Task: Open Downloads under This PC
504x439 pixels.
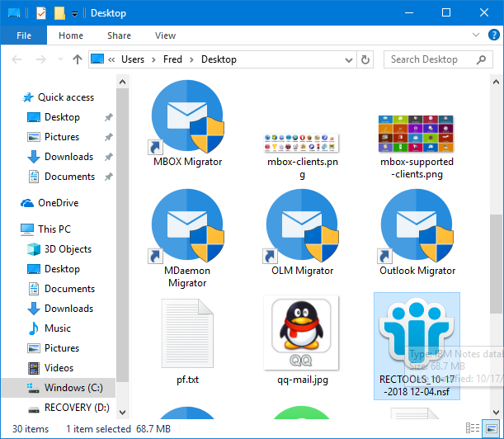Action: point(68,309)
